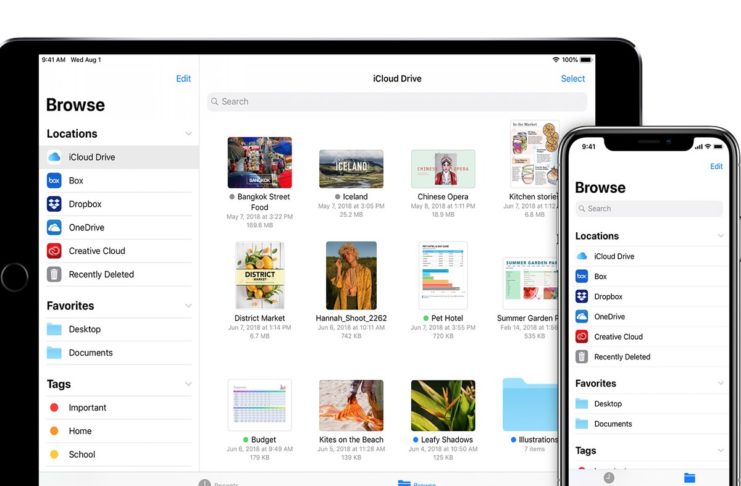Select the yellow School tag on iPad

pos(54,454)
